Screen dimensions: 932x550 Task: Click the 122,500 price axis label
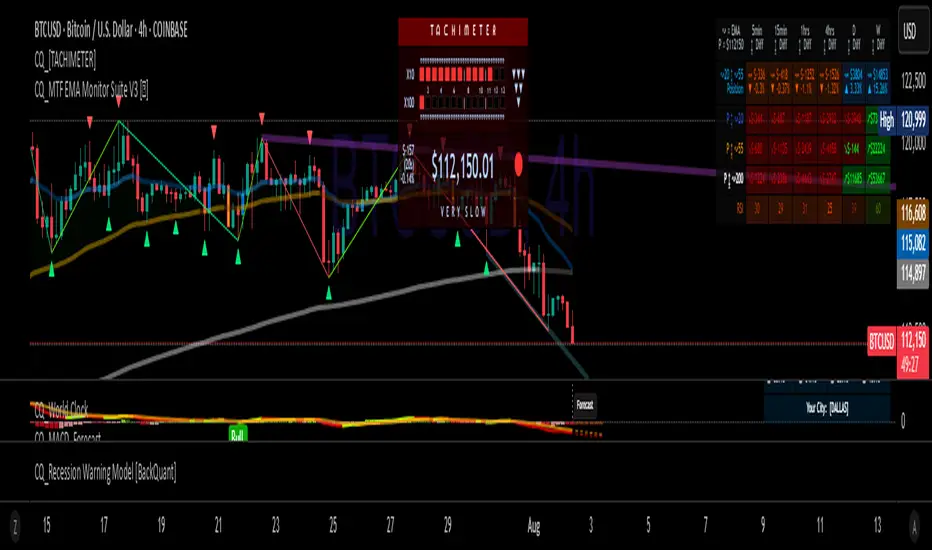[913, 80]
